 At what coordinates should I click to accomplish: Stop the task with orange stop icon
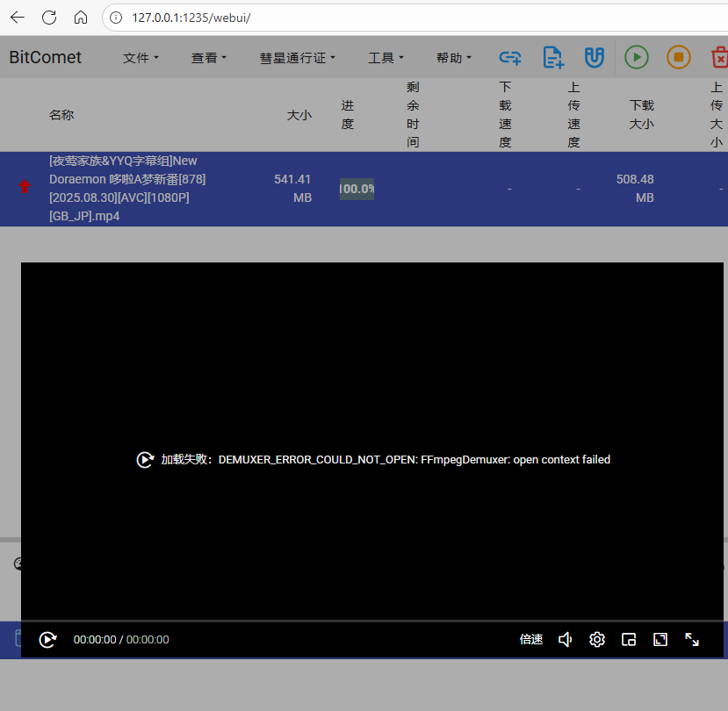coord(678,58)
